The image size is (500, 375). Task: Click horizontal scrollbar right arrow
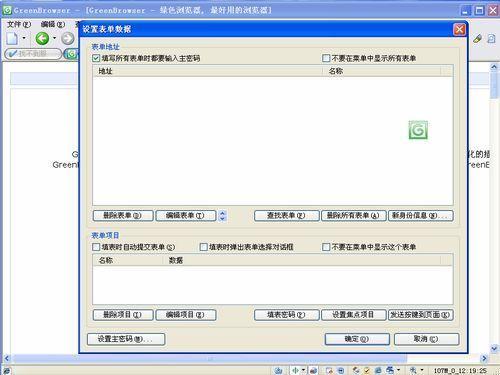[x=484, y=359]
